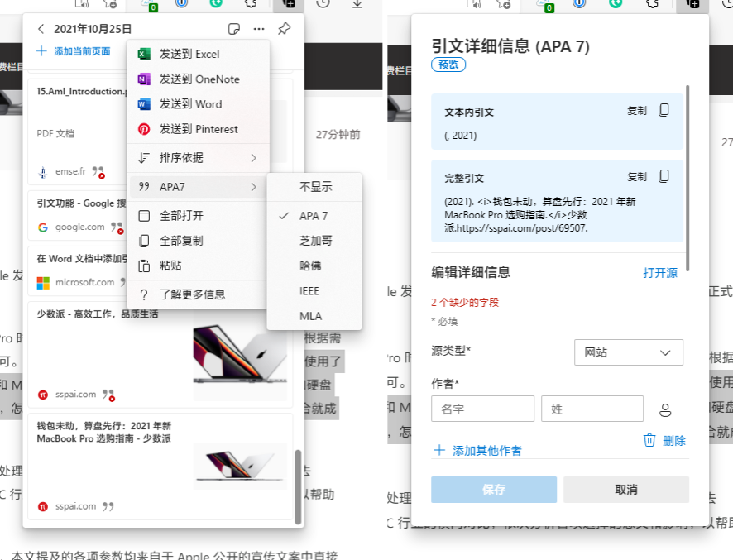733x560 pixels.
Task: Click the right window's collections toolbar icon
Action: (x=692, y=5)
